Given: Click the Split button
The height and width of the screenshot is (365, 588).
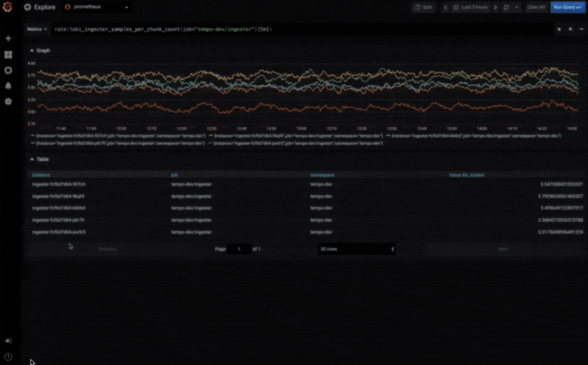Looking at the screenshot, I should [x=424, y=7].
